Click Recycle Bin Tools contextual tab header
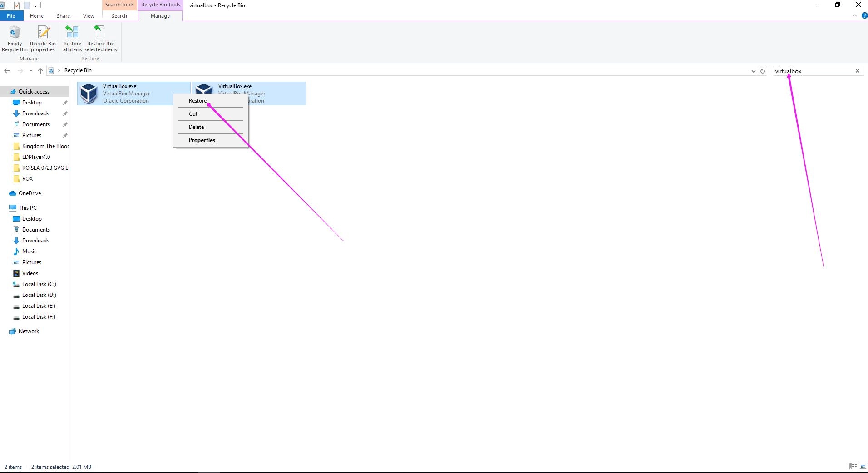Screen dimensions: 868x473 coord(160,5)
